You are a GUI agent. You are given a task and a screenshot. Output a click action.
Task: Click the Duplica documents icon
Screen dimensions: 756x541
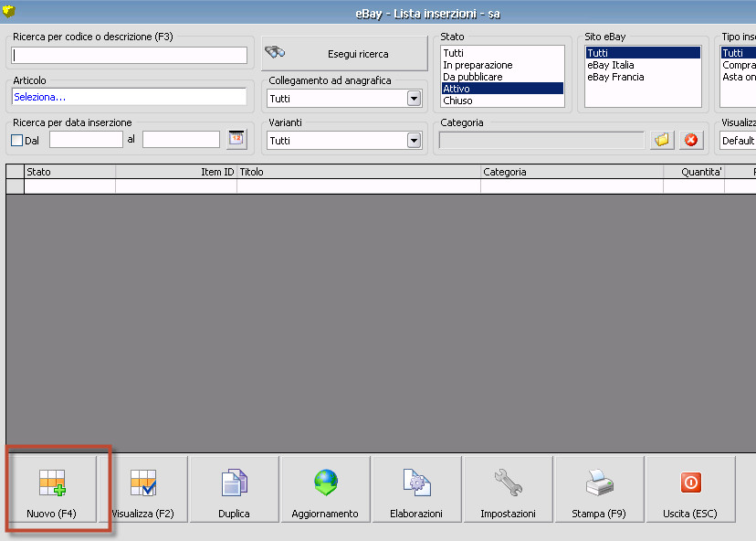coord(235,483)
